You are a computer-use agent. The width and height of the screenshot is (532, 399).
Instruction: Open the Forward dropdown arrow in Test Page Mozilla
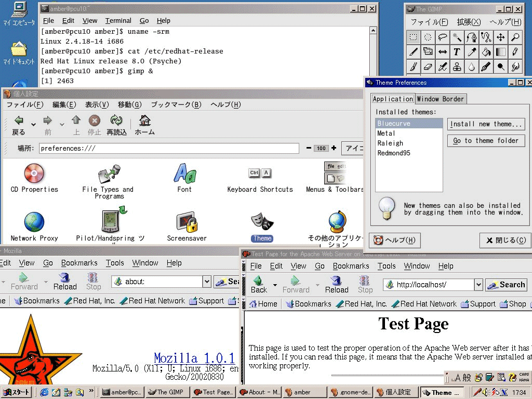(x=317, y=285)
